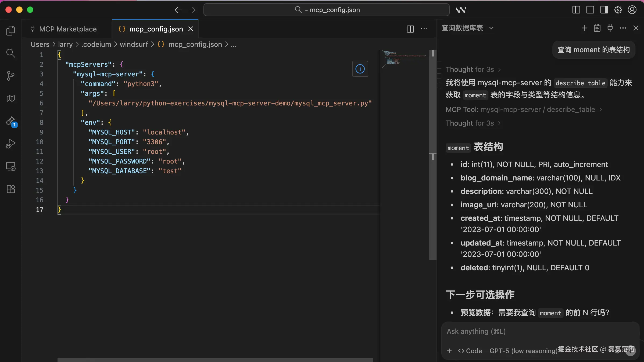The width and height of the screenshot is (644, 362).
Task: Toggle the primary side bar layout button
Action: (576, 10)
